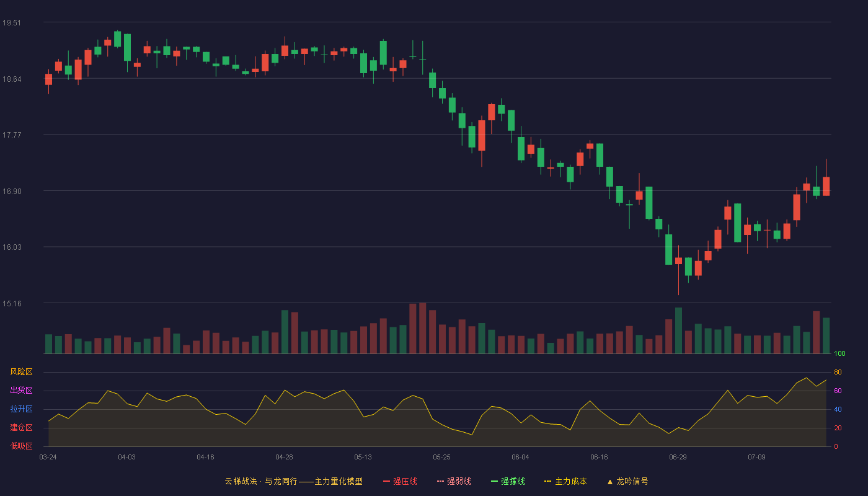
Task: Toggle the 强压线 legend entry
Action: (400, 481)
